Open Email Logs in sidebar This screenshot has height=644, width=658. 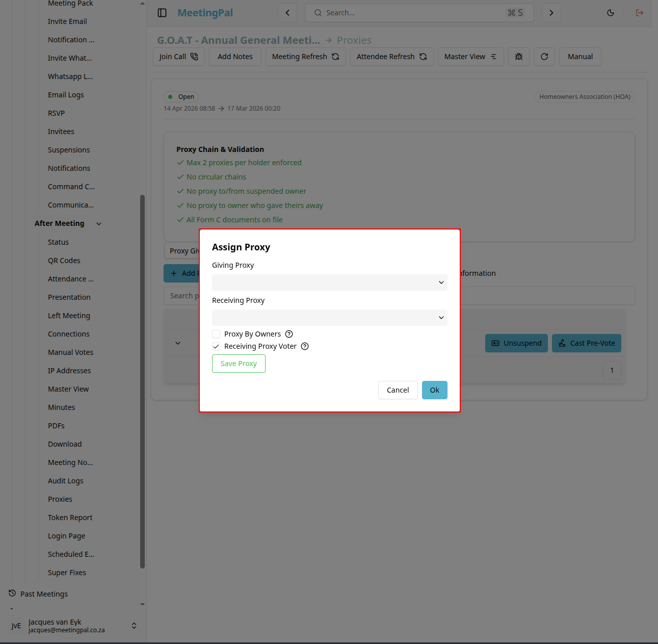pos(66,95)
